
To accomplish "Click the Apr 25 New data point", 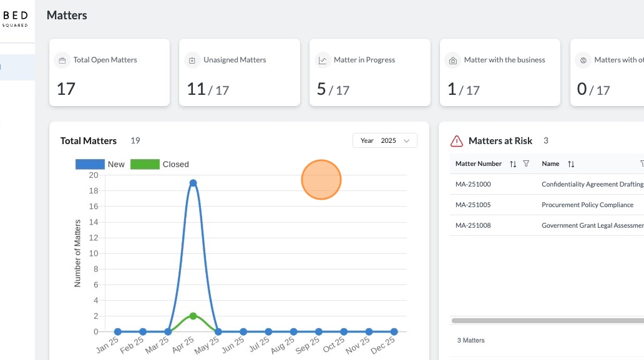I will point(193,183).
